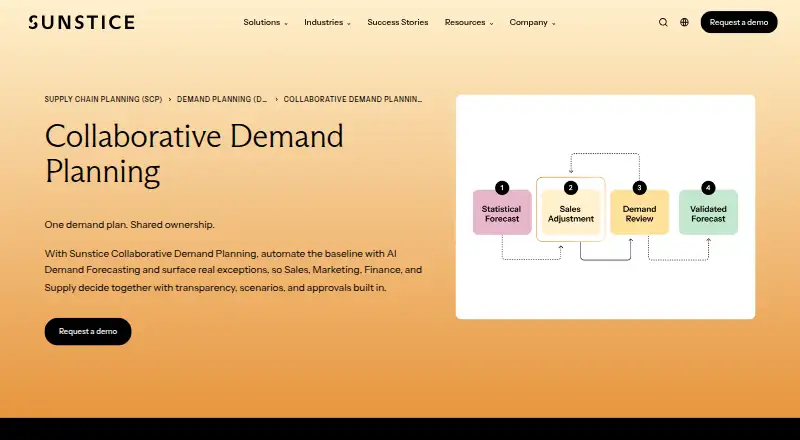Expand the Solutions menu

click(x=265, y=22)
